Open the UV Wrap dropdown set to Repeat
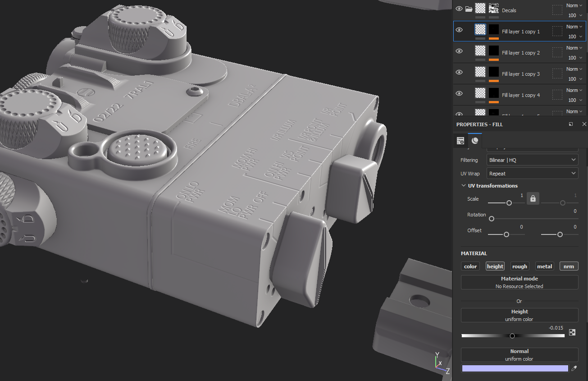The image size is (588, 381). 533,174
